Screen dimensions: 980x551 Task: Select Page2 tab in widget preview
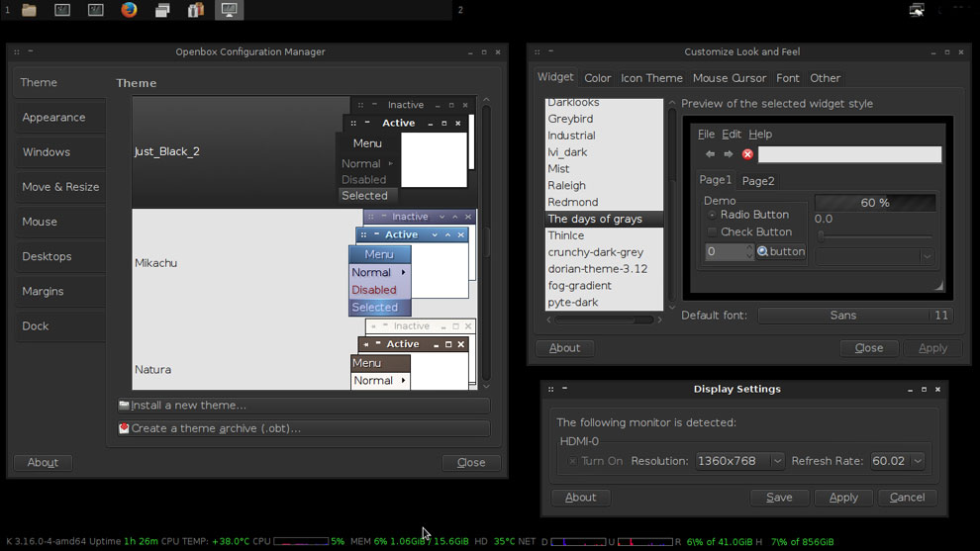point(758,181)
